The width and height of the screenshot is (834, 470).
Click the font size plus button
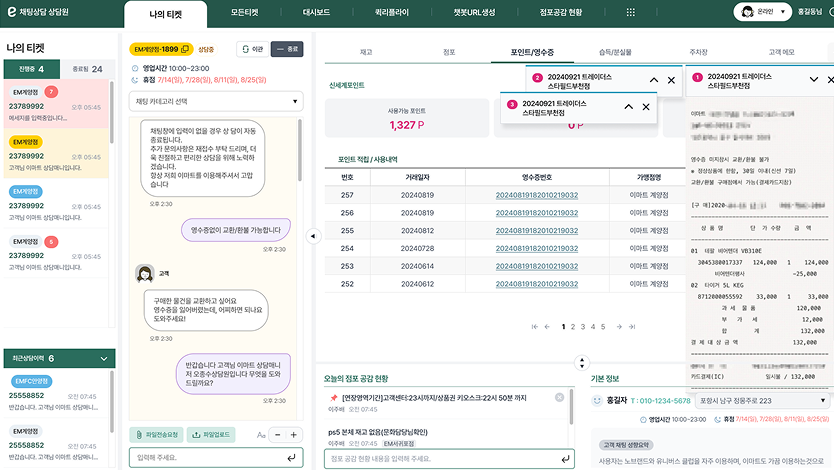[x=294, y=435]
